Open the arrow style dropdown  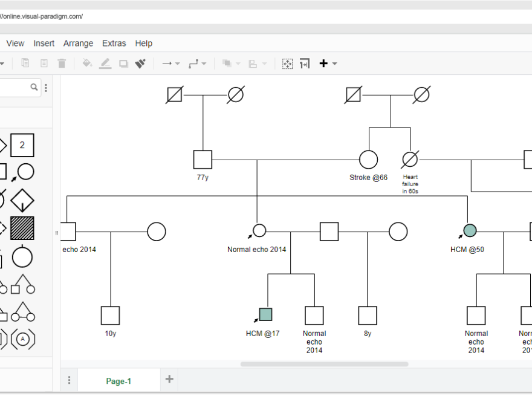tap(177, 63)
